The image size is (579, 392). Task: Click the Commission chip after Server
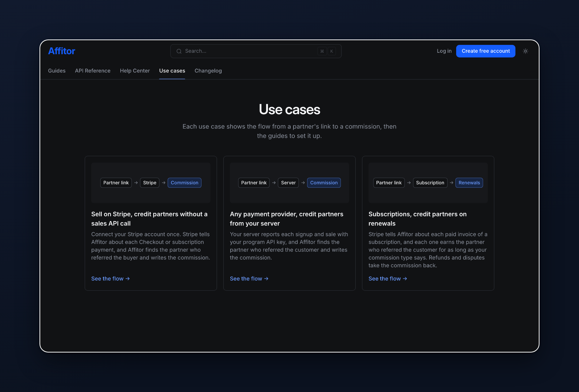[324, 183]
